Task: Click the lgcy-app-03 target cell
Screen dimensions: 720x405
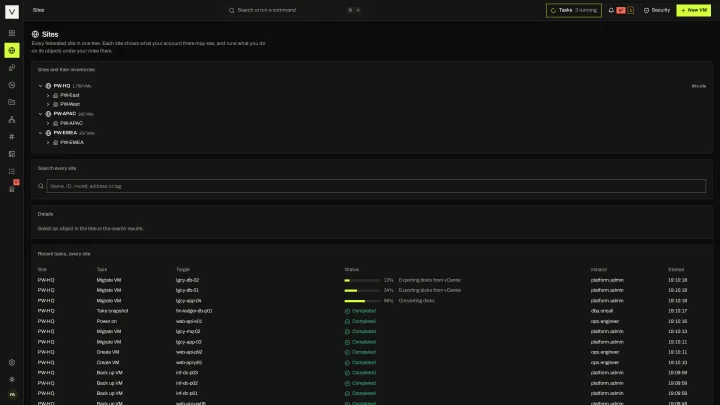Action: 189,342
